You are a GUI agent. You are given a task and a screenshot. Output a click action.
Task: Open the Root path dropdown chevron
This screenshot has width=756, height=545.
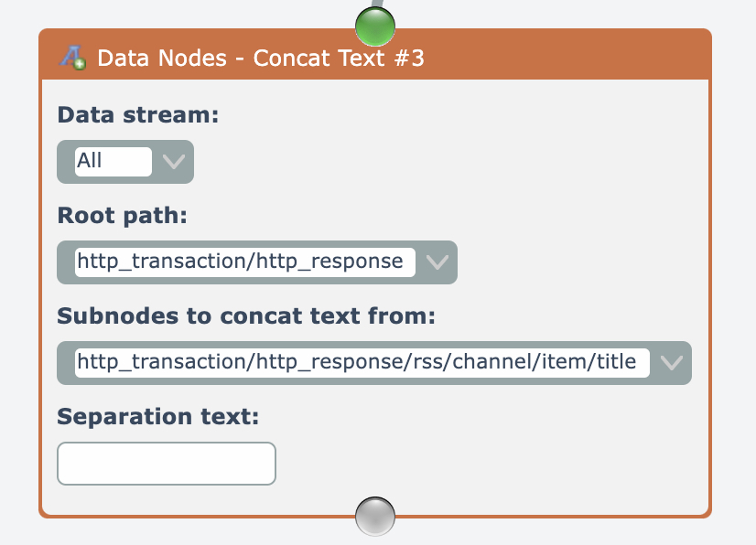[437, 262]
